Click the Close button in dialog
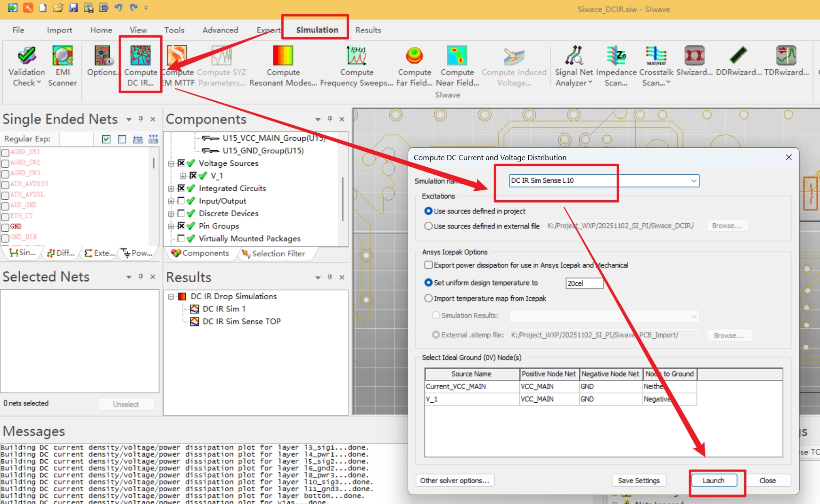This screenshot has width=820, height=504. click(x=767, y=480)
